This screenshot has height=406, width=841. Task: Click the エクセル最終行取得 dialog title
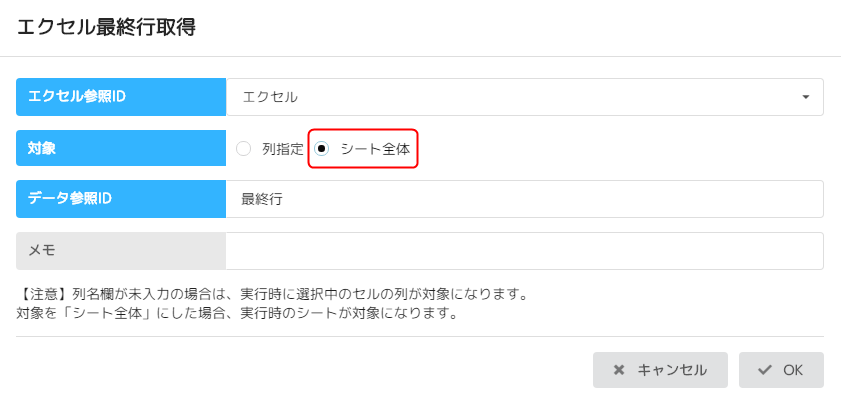pos(106,27)
